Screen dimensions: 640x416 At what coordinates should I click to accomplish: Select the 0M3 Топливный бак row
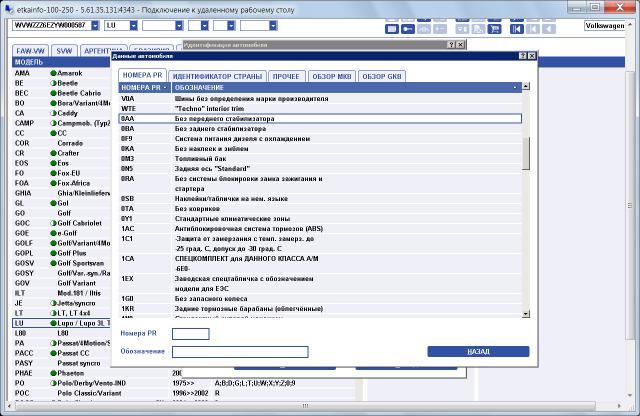(320, 158)
